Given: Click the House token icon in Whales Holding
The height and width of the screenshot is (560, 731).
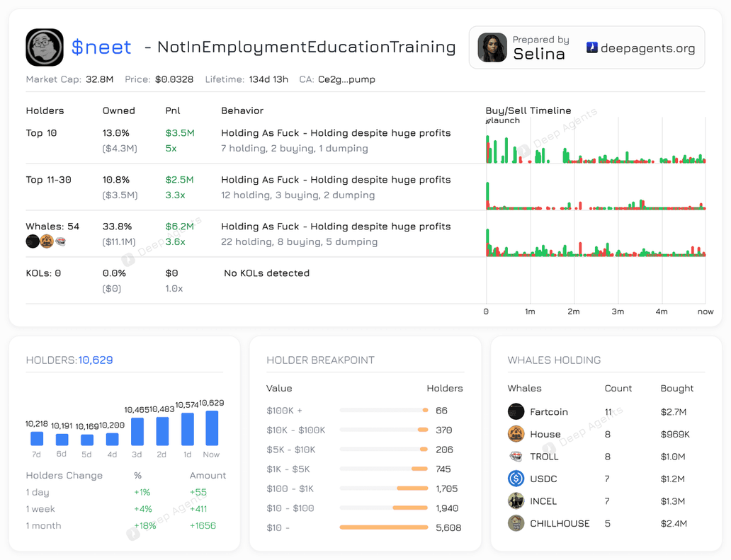Looking at the screenshot, I should click(x=516, y=434).
